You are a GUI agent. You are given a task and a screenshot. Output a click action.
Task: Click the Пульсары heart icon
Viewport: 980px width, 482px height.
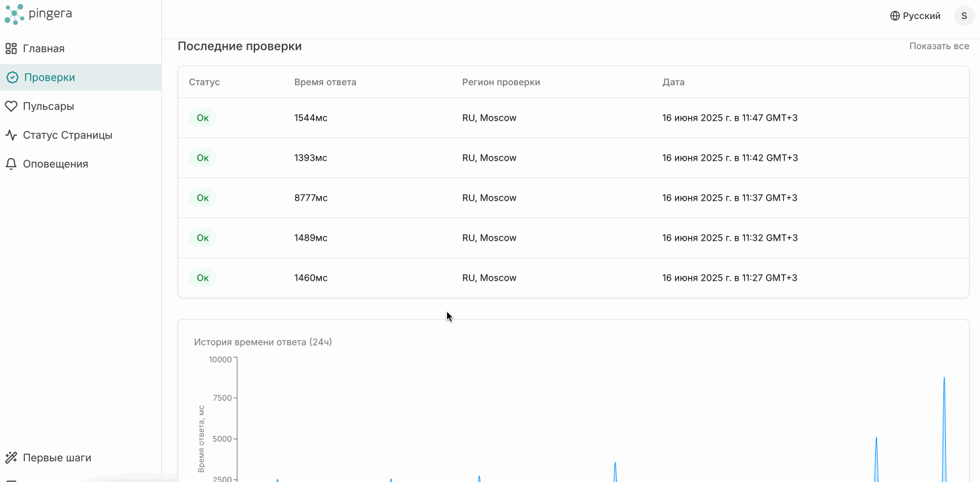[11, 106]
